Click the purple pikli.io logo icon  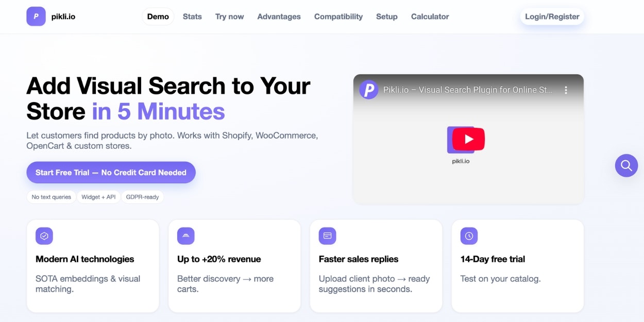point(36,16)
